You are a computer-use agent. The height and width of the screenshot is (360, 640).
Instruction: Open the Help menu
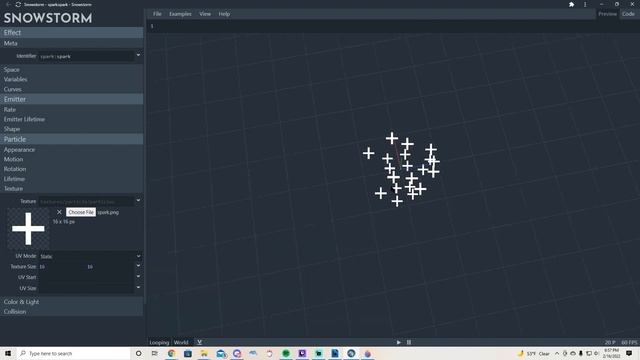click(x=224, y=14)
